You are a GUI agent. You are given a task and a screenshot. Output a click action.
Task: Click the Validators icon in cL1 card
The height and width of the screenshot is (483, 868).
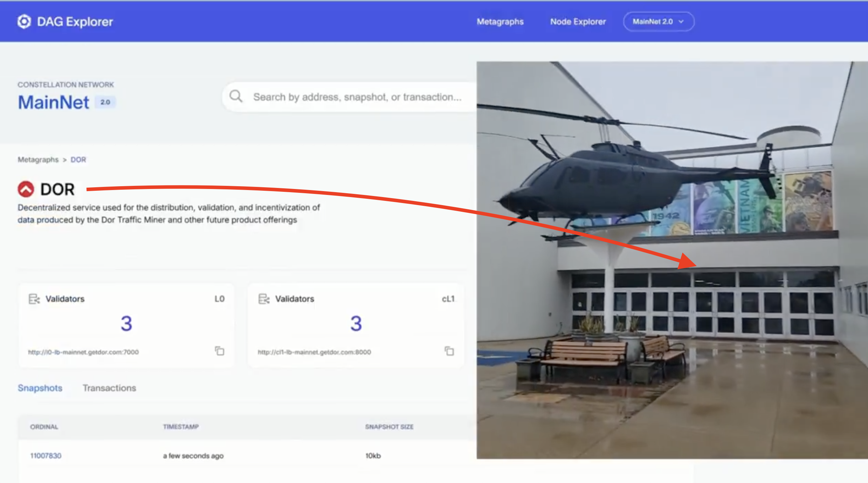[264, 299]
